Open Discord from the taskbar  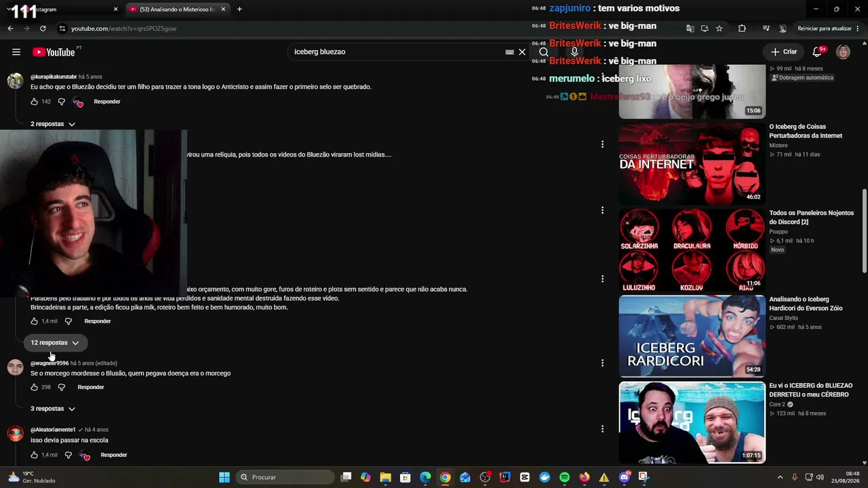pyautogui.click(x=625, y=477)
